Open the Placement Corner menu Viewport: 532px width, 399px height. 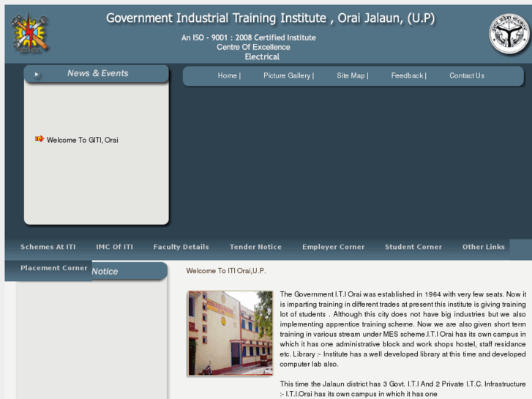click(54, 268)
